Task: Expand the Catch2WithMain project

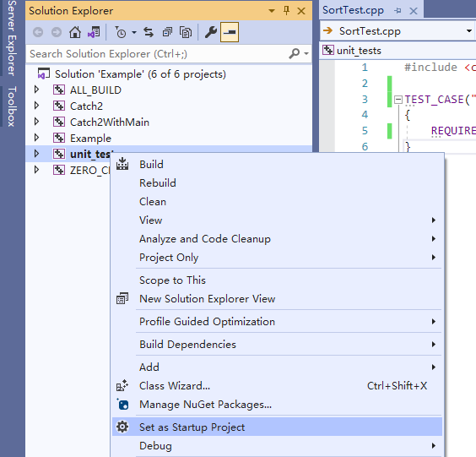Action: coord(37,122)
